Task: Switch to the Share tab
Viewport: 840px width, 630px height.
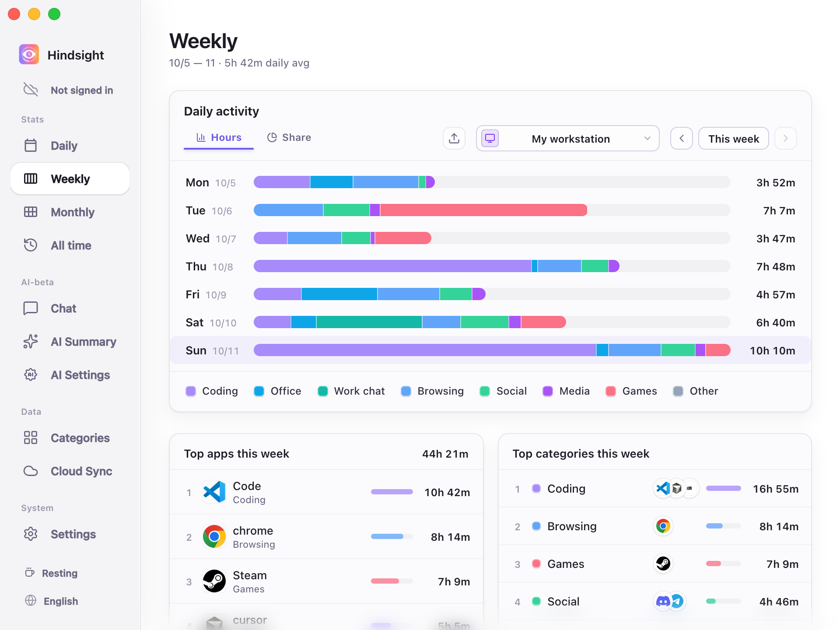Action: click(289, 137)
